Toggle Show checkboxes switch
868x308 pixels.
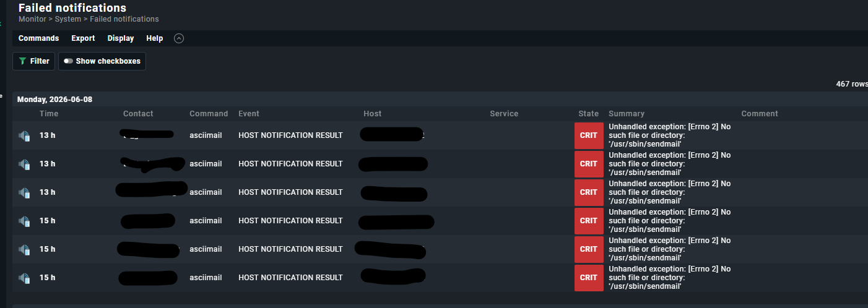point(102,61)
